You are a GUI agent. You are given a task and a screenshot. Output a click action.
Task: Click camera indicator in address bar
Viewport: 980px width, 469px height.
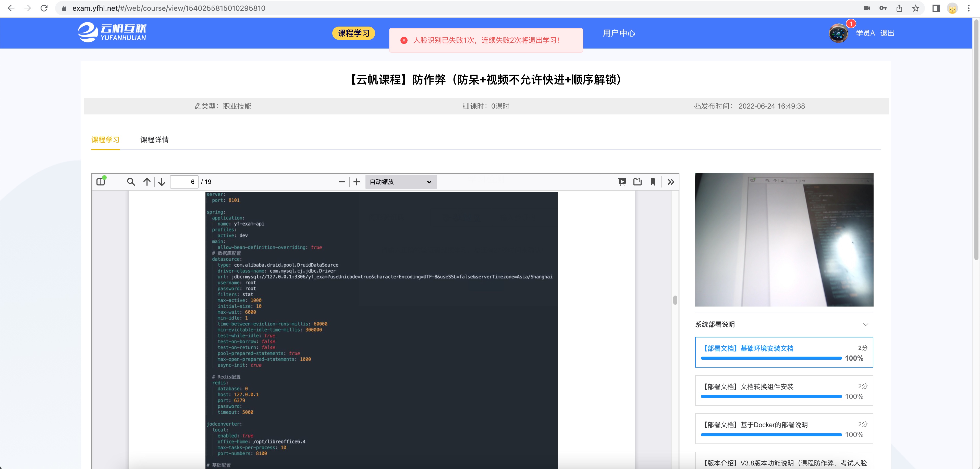(867, 8)
